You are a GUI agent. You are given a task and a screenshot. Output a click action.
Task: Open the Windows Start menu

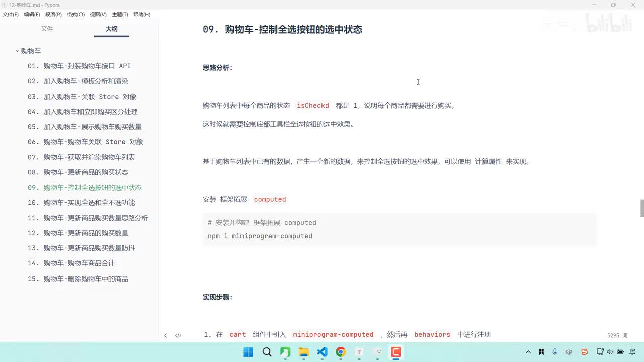pos(248,352)
